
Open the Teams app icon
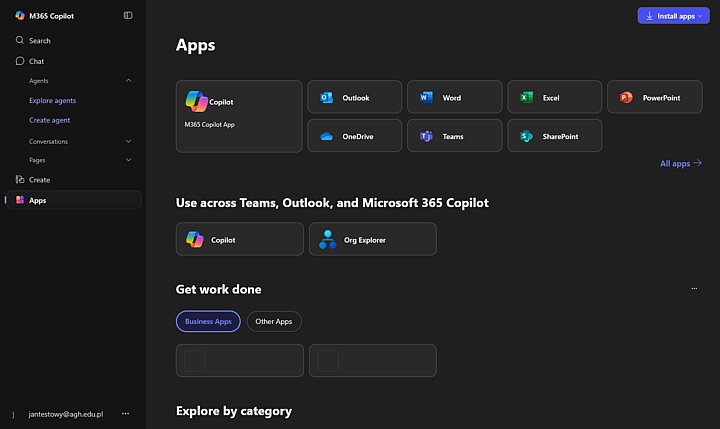(x=426, y=136)
